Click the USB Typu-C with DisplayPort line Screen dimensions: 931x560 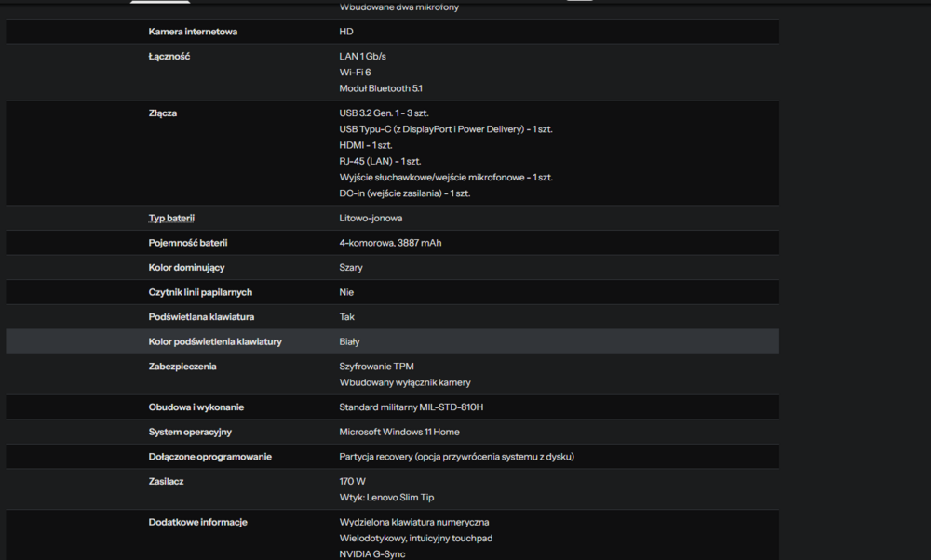(x=445, y=129)
